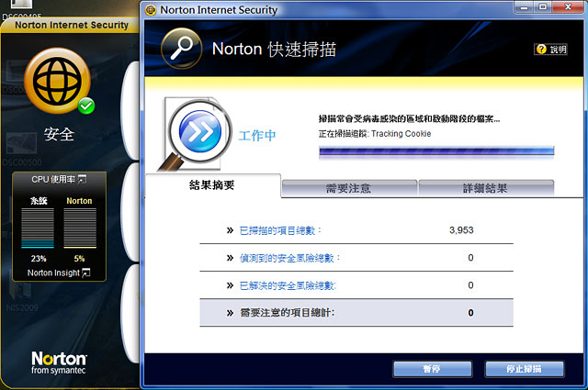Click the chevron next to 已掃描的項目總數

230,230
